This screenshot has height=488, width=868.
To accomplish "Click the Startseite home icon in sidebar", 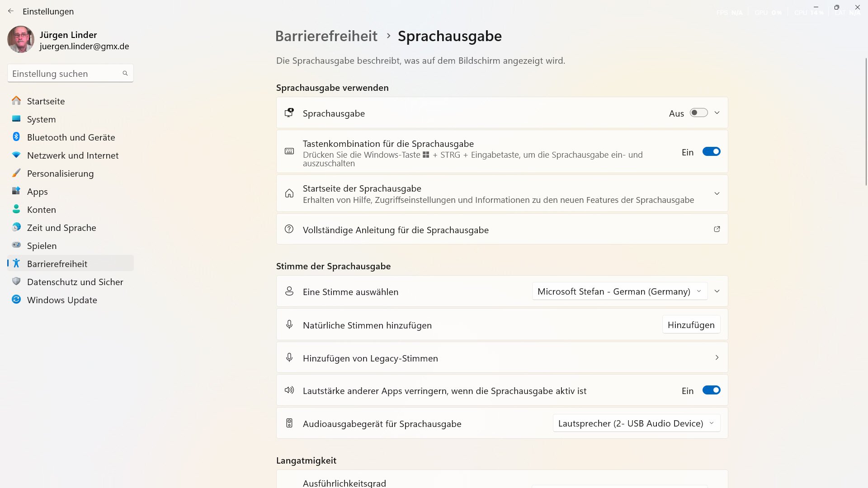I will point(16,101).
